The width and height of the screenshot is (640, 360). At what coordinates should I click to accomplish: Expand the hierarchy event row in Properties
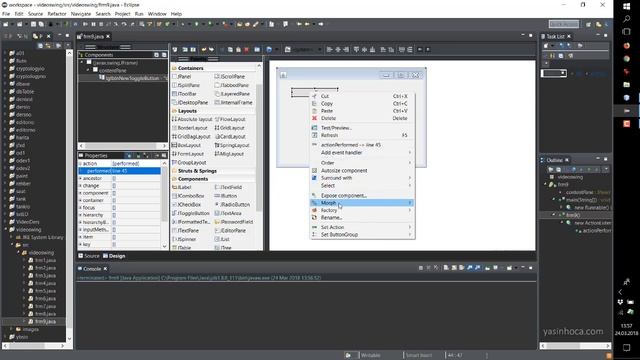80,215
